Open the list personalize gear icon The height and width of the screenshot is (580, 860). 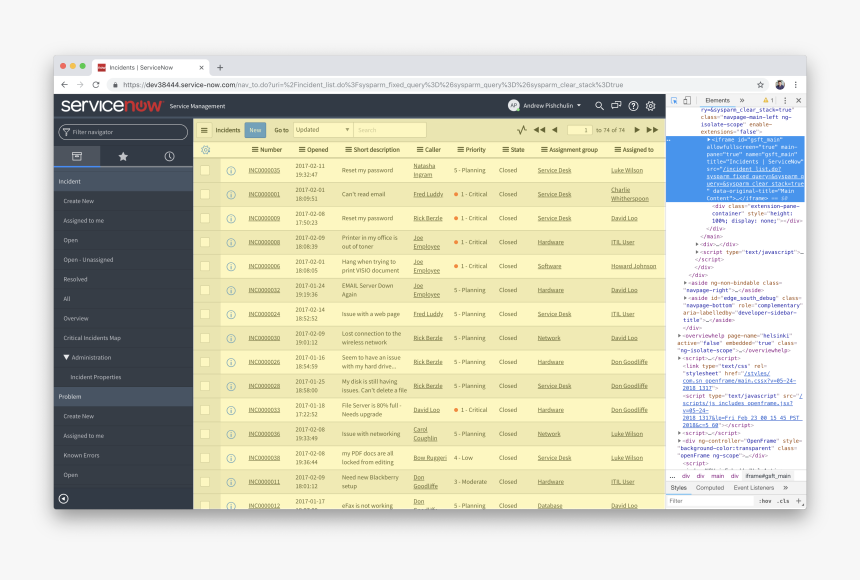[205, 150]
